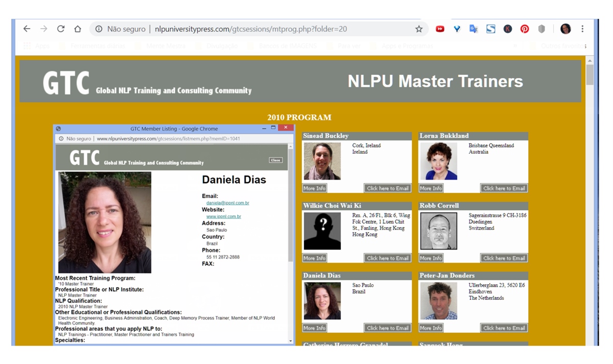Click More Info for Lorna Bukkland
This screenshot has height=364, width=613.
431,188
